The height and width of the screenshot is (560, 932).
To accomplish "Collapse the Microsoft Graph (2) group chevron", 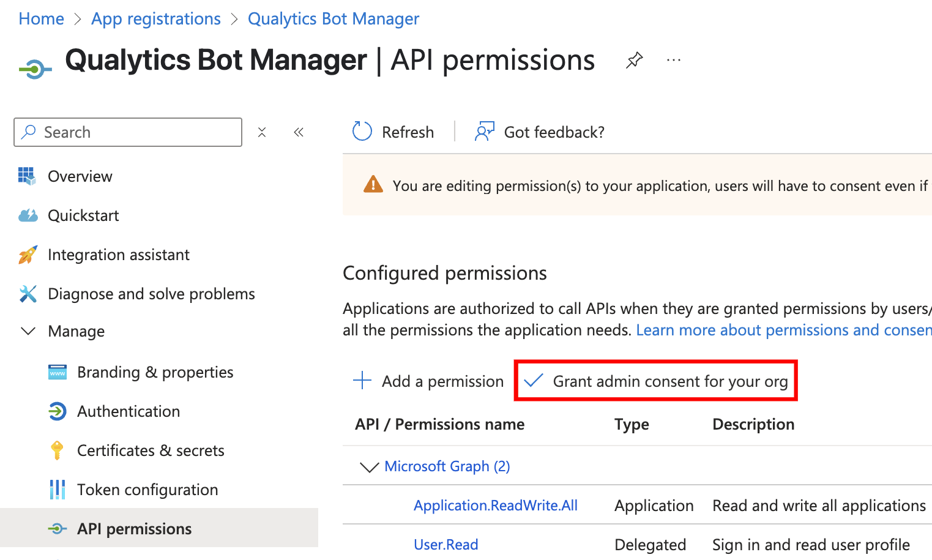I will coord(369,467).
